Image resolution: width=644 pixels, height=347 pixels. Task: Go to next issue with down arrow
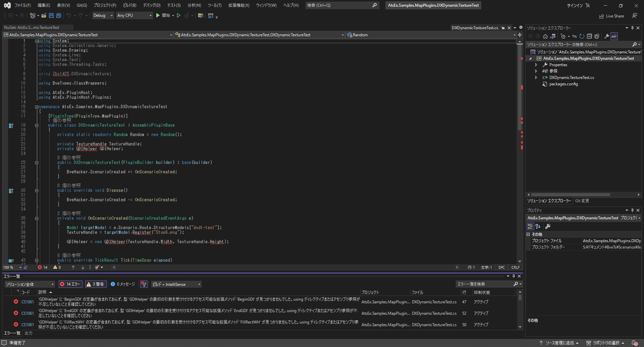pos(83,267)
